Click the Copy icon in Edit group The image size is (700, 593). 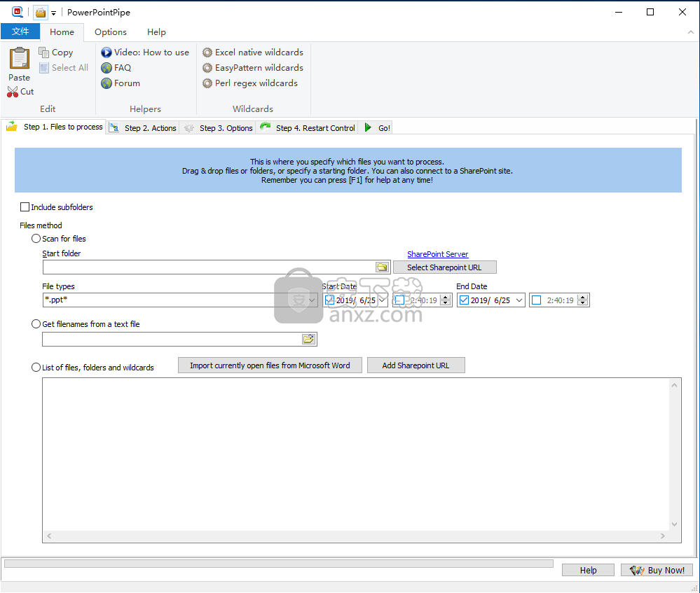pyautogui.click(x=43, y=53)
